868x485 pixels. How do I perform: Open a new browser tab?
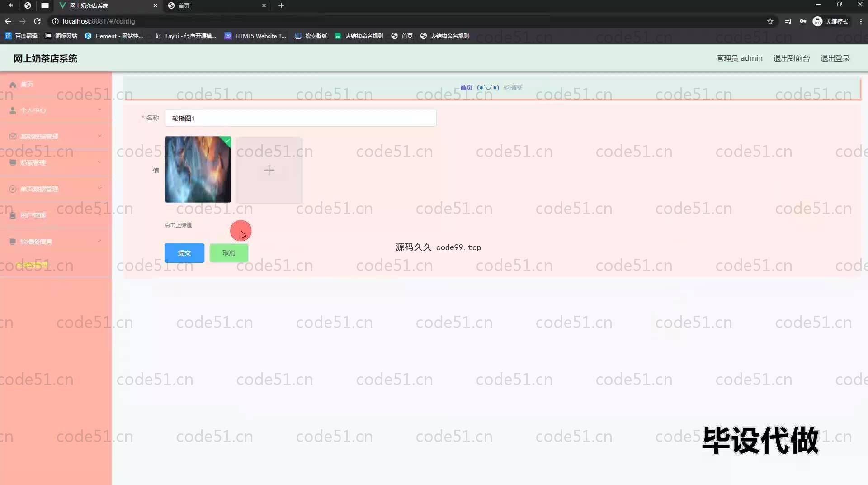coord(281,5)
